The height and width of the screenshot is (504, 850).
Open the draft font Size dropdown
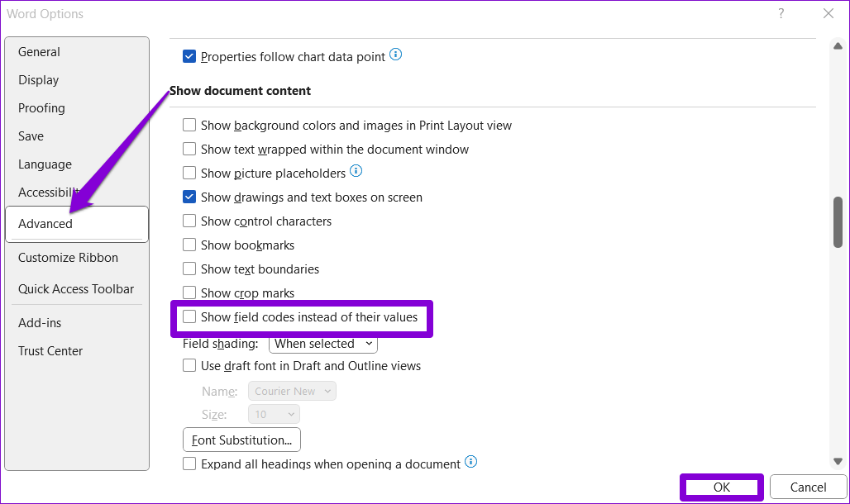(274, 414)
